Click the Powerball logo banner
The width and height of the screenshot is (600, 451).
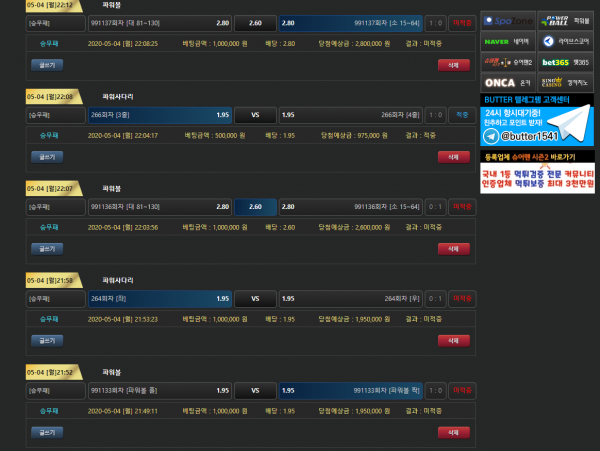point(565,20)
